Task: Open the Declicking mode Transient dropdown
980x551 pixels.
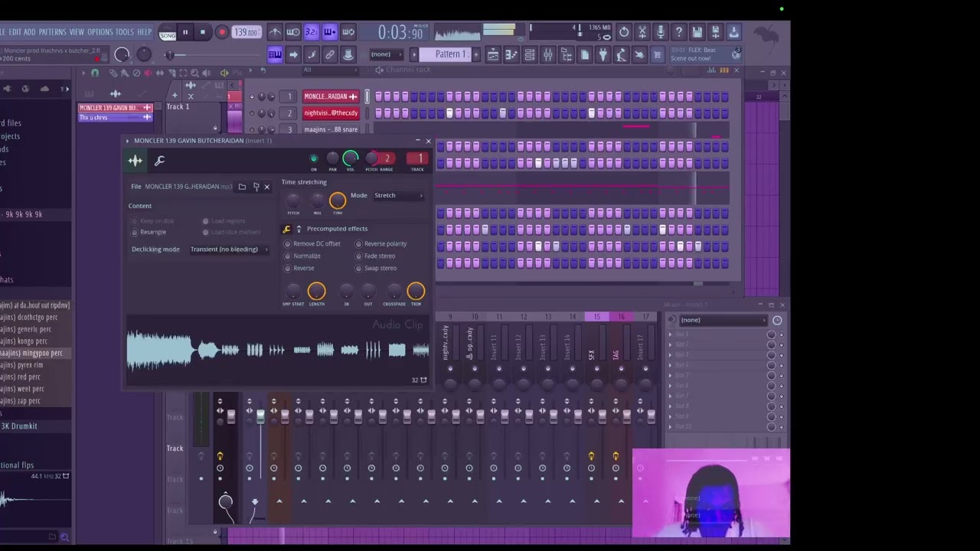Action: tap(229, 249)
